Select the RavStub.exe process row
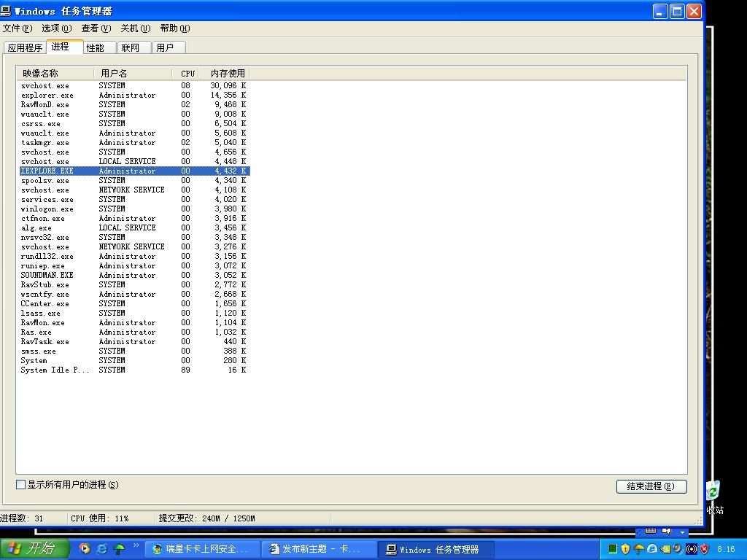The width and height of the screenshot is (747, 560). pos(135,285)
